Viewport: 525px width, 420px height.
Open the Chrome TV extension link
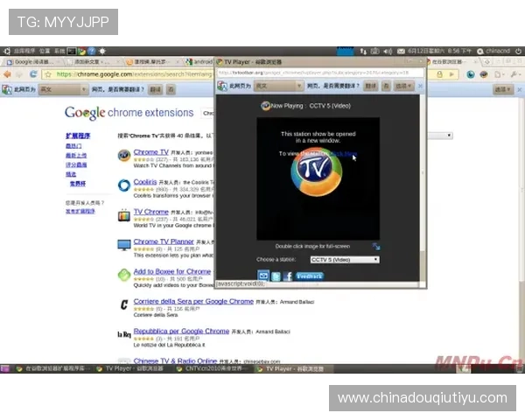pos(151,152)
